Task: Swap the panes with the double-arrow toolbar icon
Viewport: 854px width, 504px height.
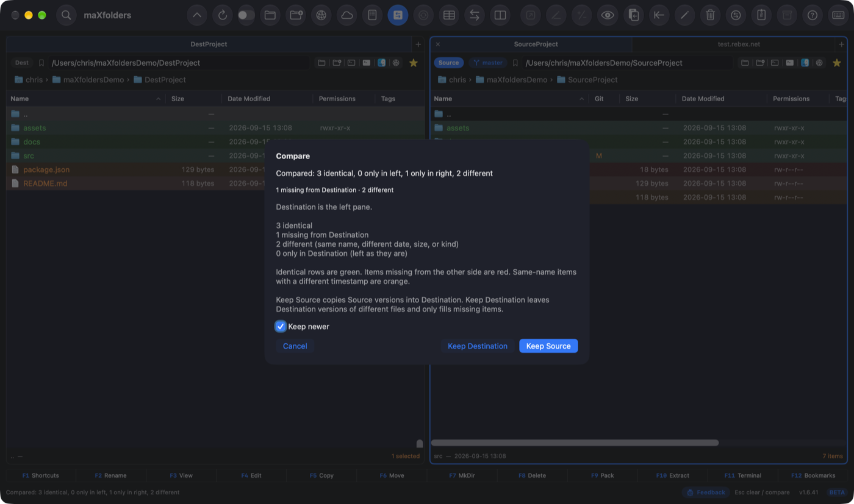Action: (x=475, y=15)
